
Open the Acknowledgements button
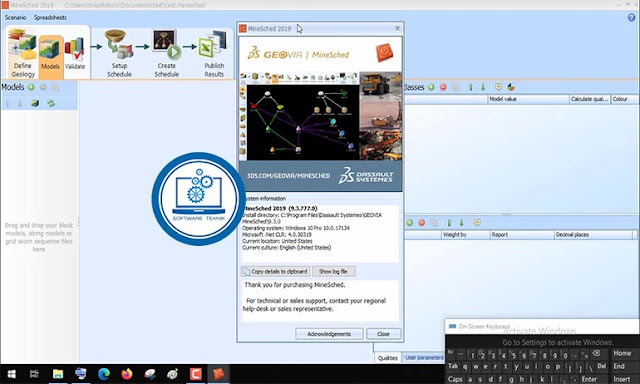tap(329, 334)
